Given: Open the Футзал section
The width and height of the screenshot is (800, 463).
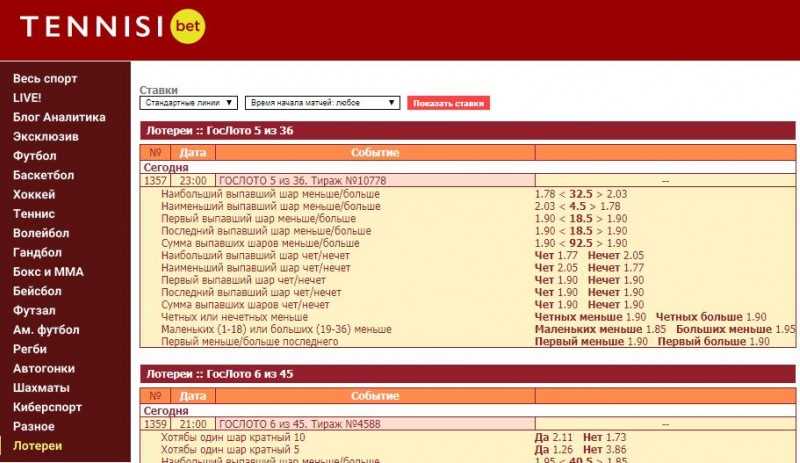Looking at the screenshot, I should pyautogui.click(x=34, y=311).
